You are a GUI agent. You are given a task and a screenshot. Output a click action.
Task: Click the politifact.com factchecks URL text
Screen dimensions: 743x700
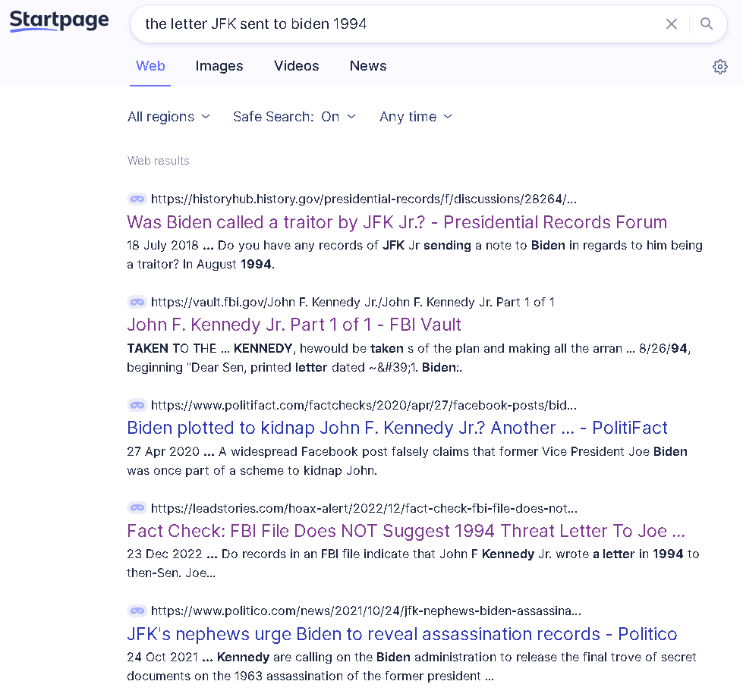(364, 406)
